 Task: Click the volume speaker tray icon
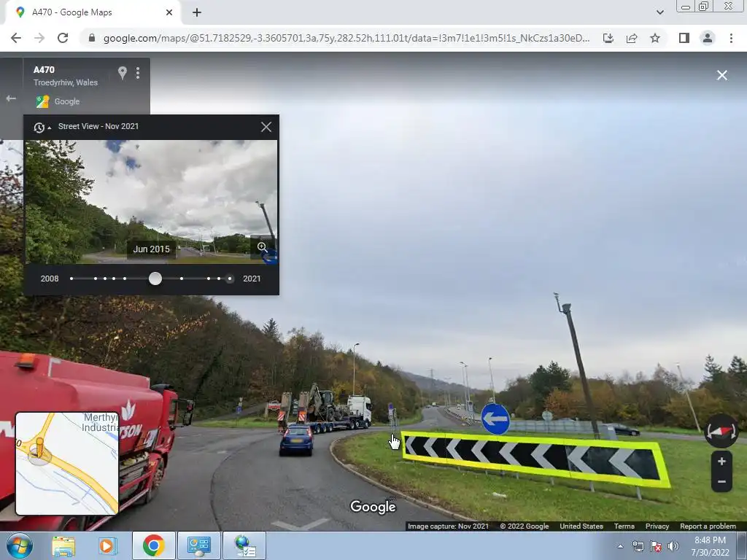(673, 546)
